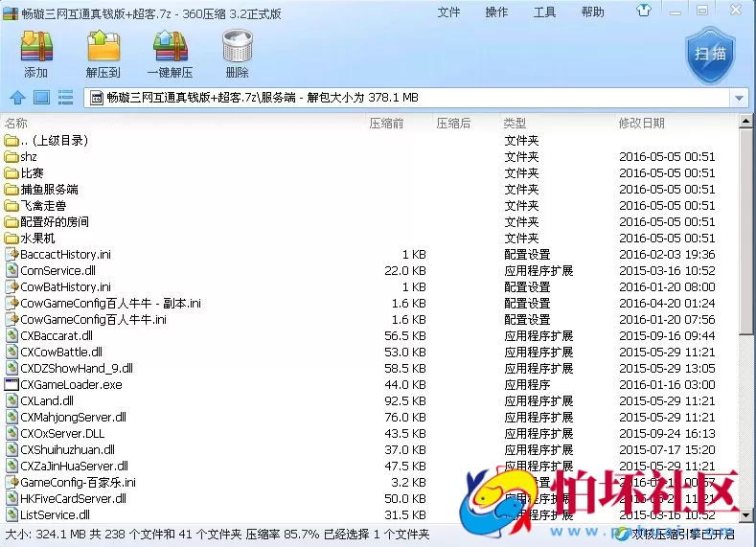Click the 应用程序 type cell
Screen dimensions: 756x547
pyautogui.click(x=527, y=384)
